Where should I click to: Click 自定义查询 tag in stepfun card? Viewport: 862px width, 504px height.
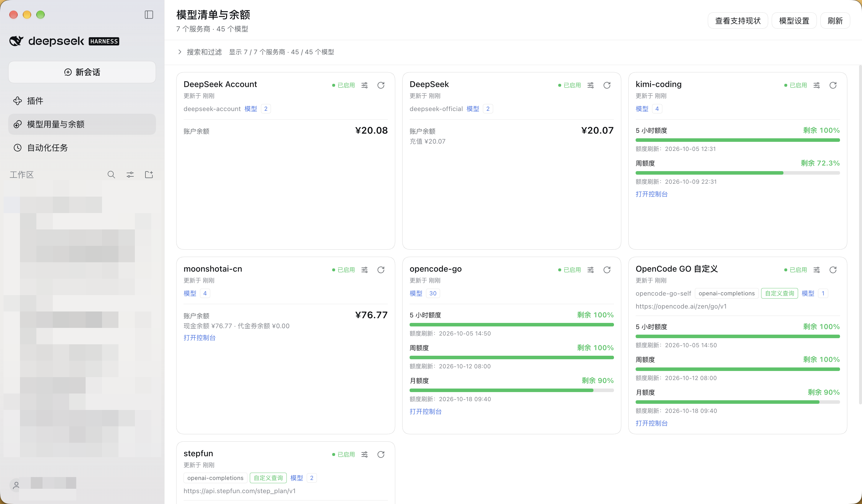pos(268,478)
